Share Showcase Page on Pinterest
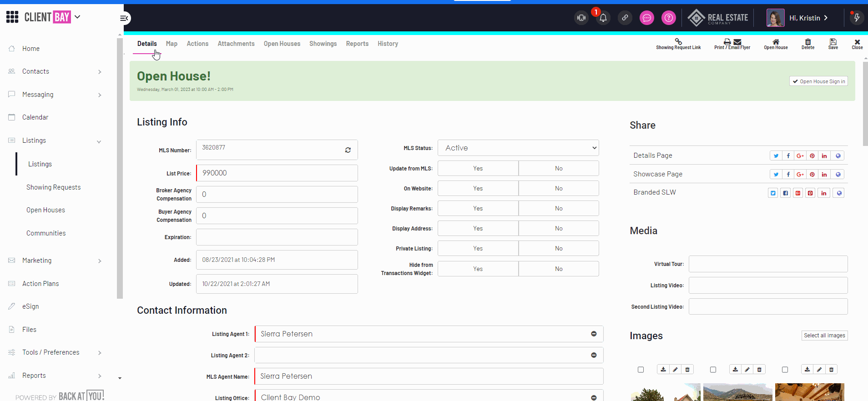 coord(812,175)
